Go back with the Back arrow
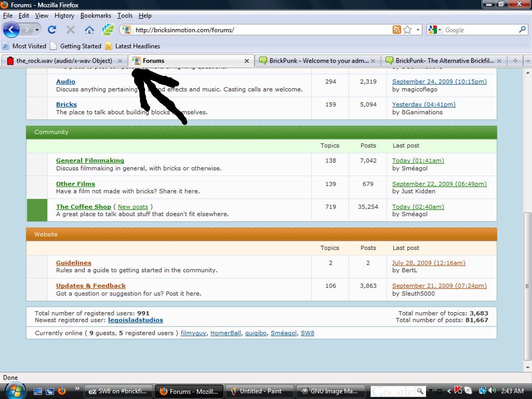The image size is (532, 399). point(12,30)
